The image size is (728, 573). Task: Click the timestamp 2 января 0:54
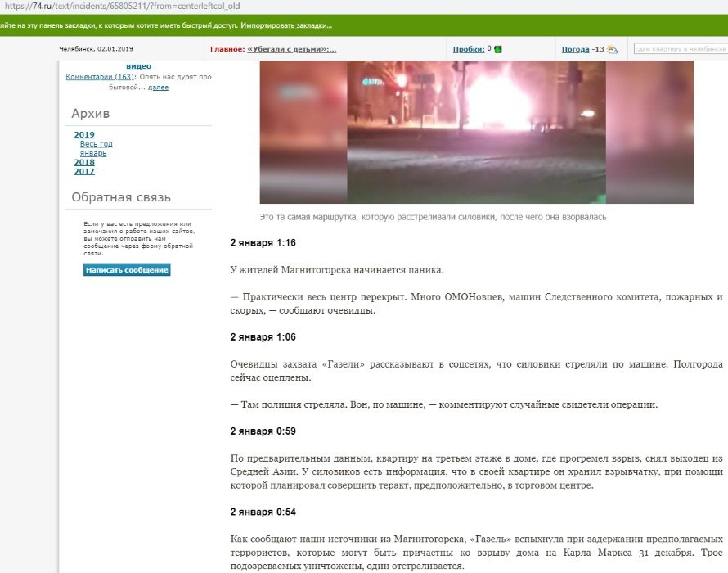pos(263,512)
